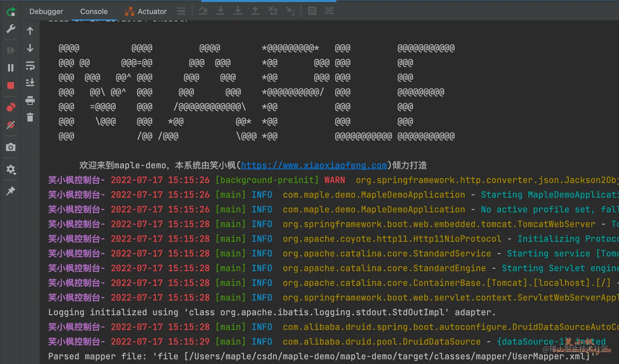Screen dimensions: 619x364
Task: Take a thread dump with camera icon
Action: coord(11,147)
